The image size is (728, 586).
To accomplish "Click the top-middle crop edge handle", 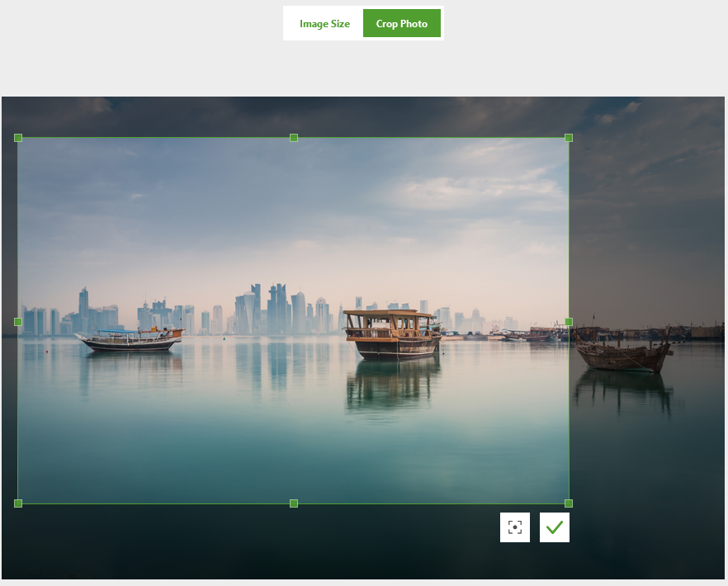I will (x=294, y=138).
